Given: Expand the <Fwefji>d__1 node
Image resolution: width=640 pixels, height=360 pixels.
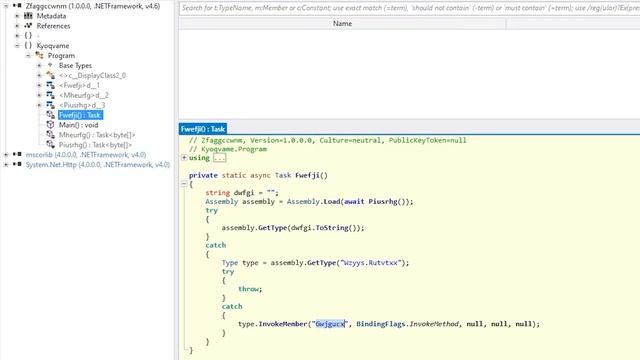Looking at the screenshot, I should [x=39, y=85].
